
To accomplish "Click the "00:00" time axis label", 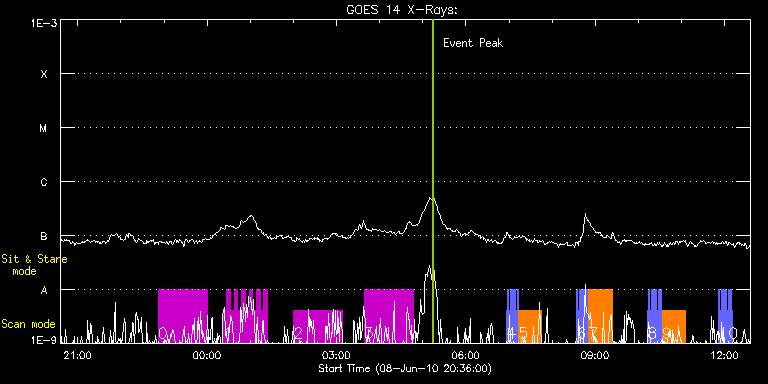I will point(208,355).
